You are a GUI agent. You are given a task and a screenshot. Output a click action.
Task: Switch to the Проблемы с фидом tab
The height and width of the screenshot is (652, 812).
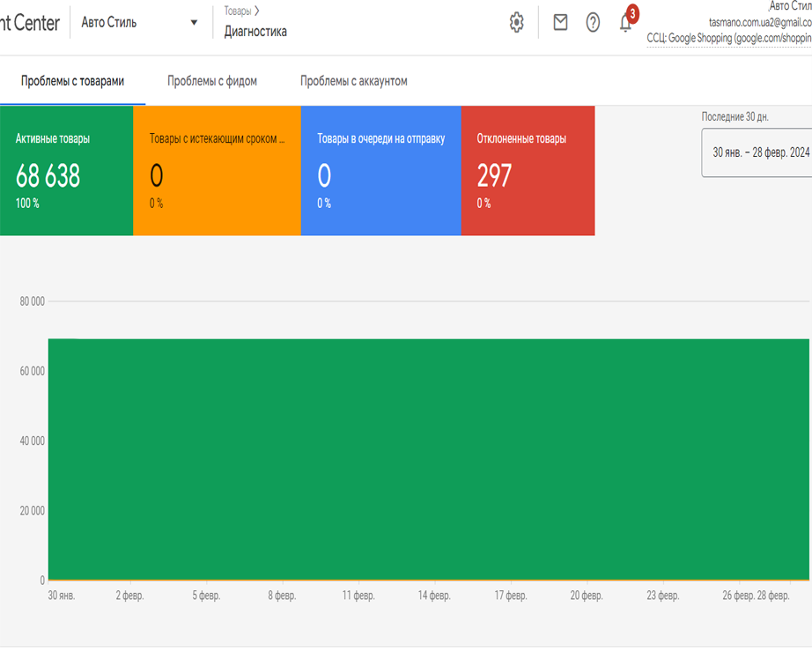click(211, 81)
